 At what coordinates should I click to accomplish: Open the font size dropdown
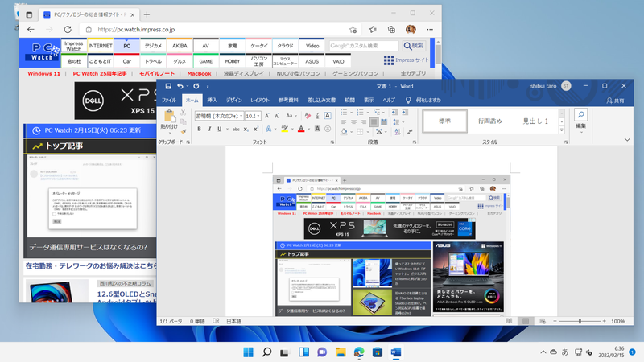258,116
